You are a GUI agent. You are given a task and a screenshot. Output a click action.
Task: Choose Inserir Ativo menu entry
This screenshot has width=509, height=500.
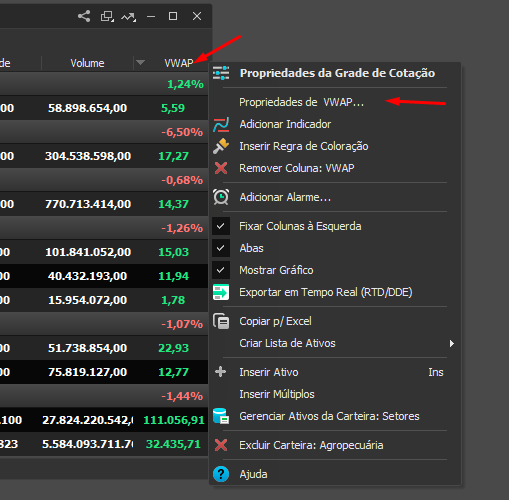point(269,372)
